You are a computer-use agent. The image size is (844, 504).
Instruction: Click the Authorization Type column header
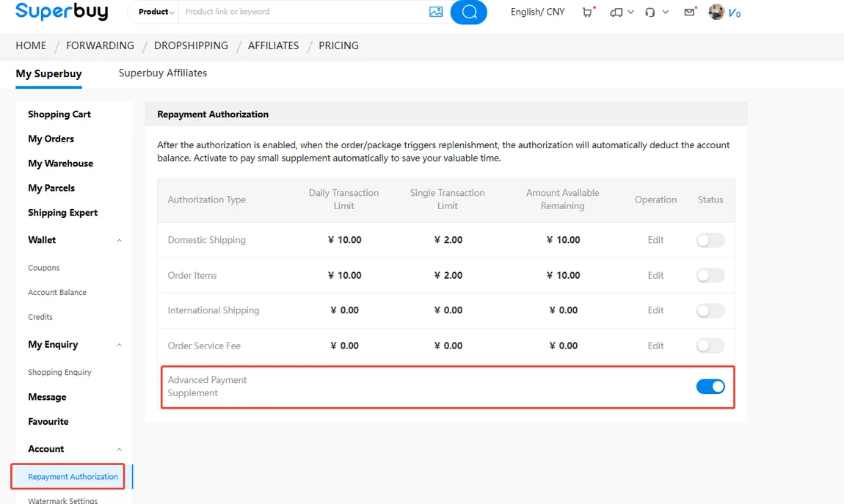pyautogui.click(x=207, y=200)
